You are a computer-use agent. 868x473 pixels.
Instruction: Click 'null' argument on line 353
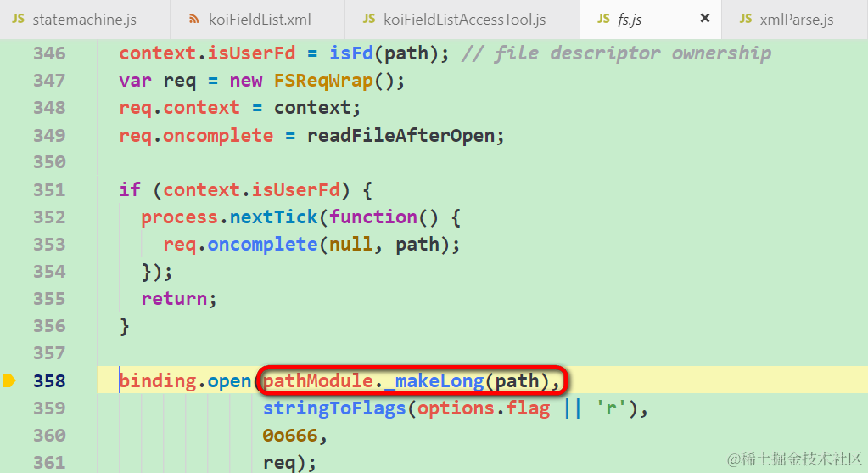(x=351, y=245)
